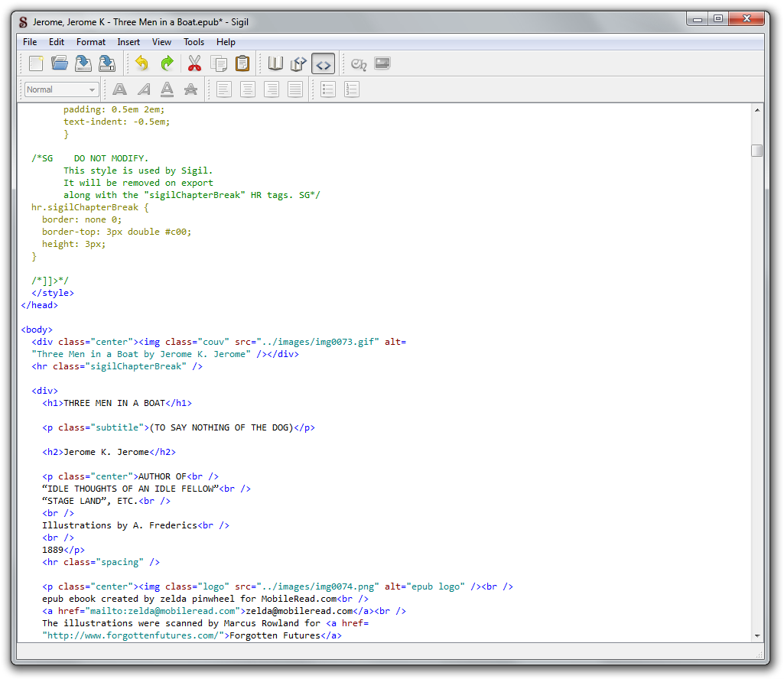784x679 pixels.
Task: Cut selection with scissors icon
Action: click(x=194, y=63)
